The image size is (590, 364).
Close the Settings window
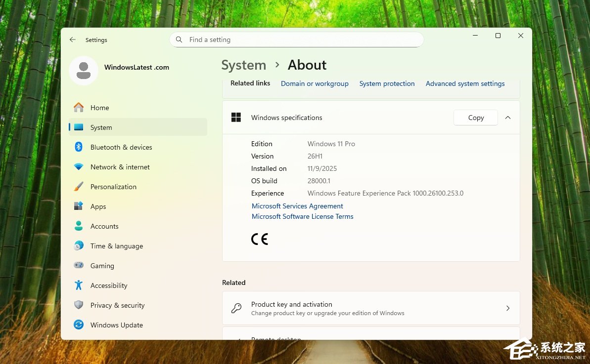coord(520,35)
